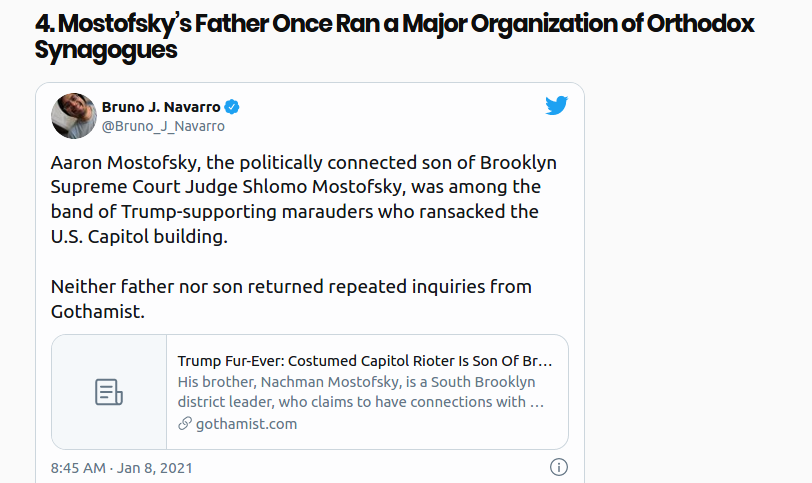
Task: Click the word 'Gothamist.' ending the tweet
Action: (98, 312)
